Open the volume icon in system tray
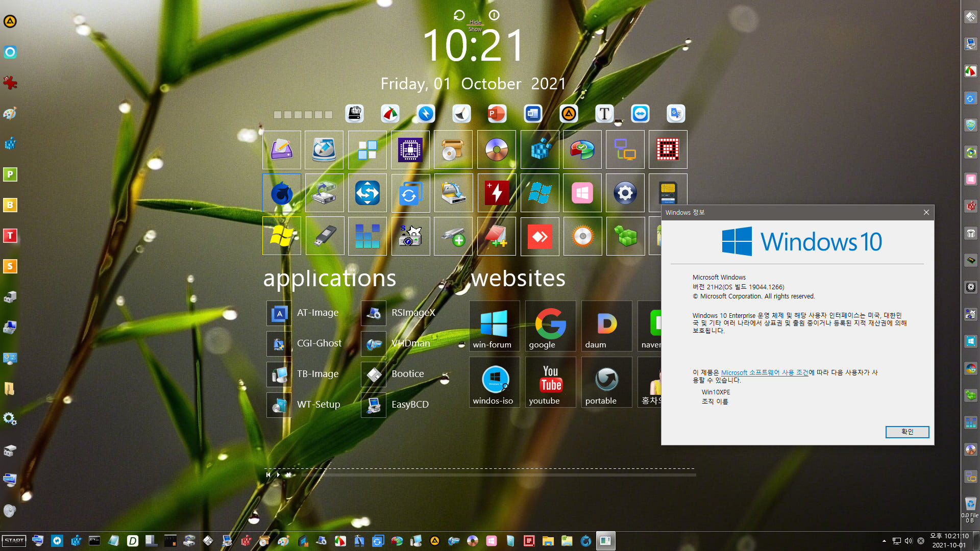Image resolution: width=980 pixels, height=551 pixels. pyautogui.click(x=909, y=541)
